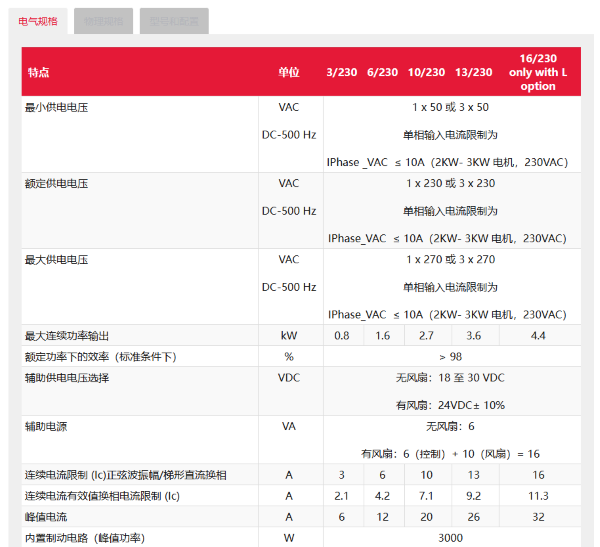Select the 2.7 power output value
The height and width of the screenshot is (547, 600).
coord(426,336)
